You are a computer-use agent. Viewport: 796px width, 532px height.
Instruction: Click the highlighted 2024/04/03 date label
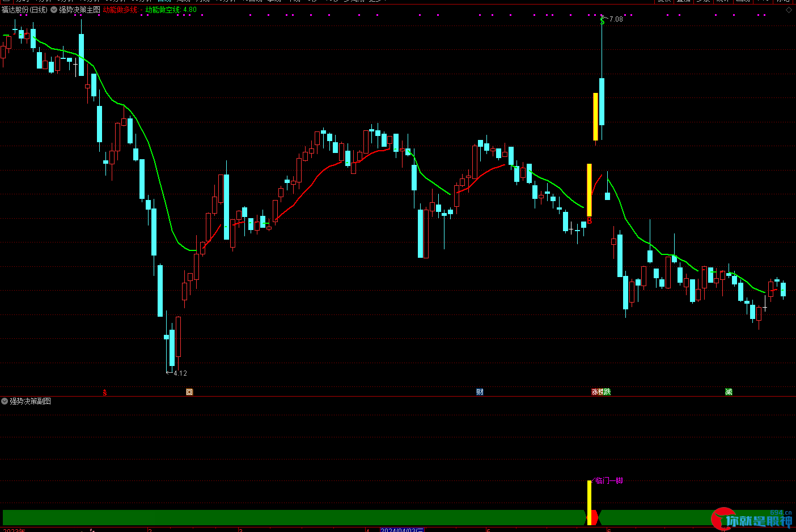[402, 530]
